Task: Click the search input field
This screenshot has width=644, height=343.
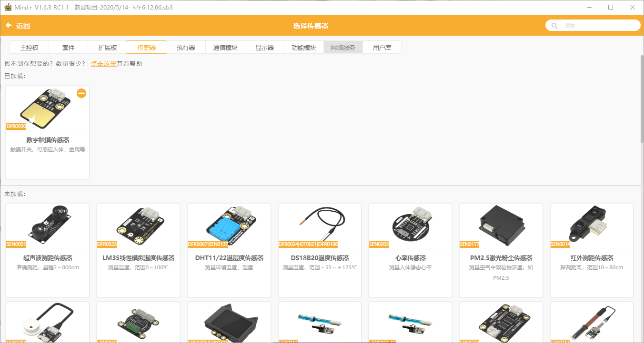Action: point(593,26)
